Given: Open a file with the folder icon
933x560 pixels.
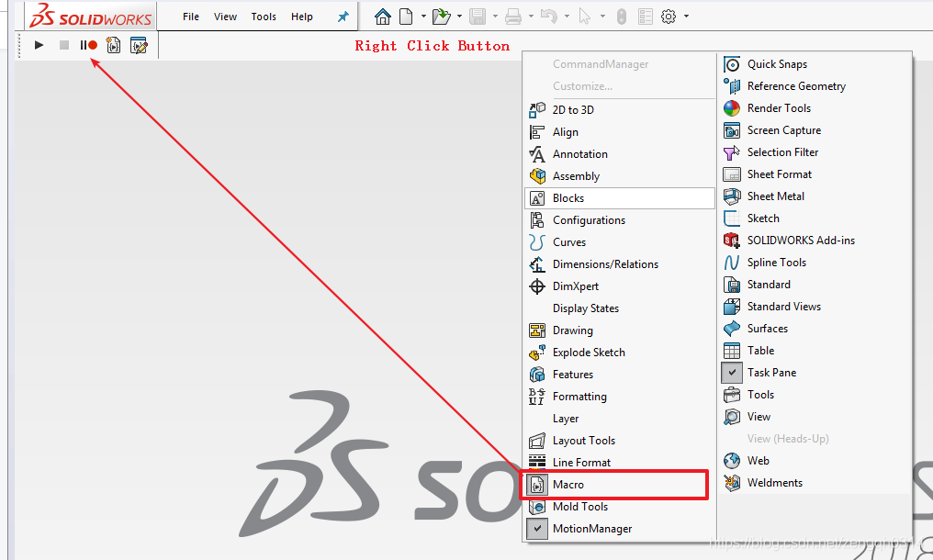Looking at the screenshot, I should (x=441, y=17).
